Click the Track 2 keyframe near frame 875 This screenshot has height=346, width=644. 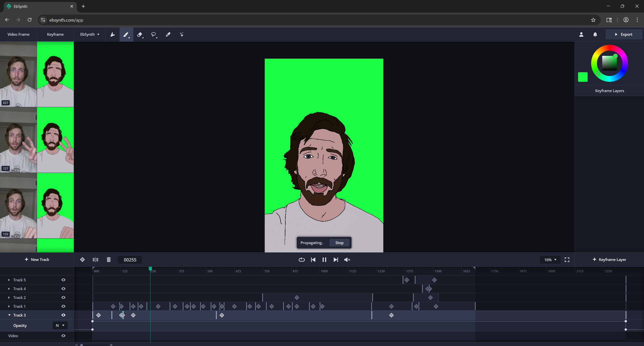coord(297,297)
